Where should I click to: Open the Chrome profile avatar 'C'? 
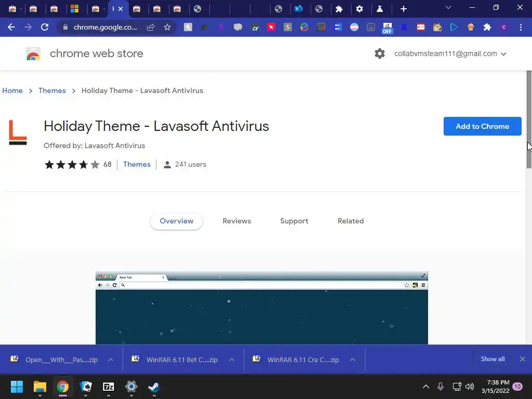(x=504, y=27)
